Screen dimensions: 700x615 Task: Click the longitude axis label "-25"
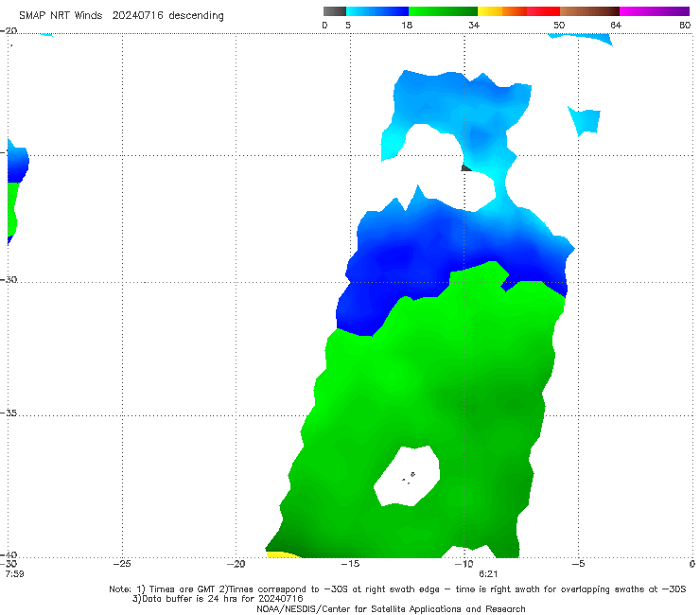click(x=122, y=564)
